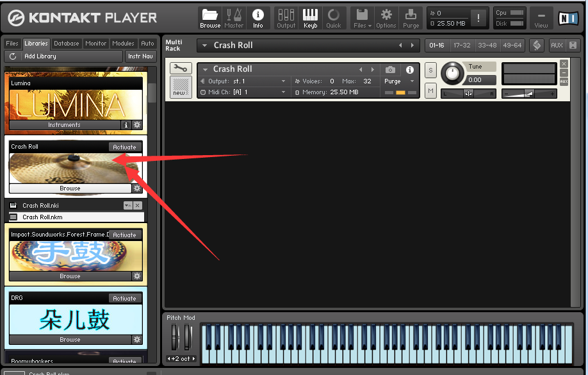Screen dimensions: 588x375
Task: Click the Crash Roll cymbal library thumbnail
Action: click(76, 168)
